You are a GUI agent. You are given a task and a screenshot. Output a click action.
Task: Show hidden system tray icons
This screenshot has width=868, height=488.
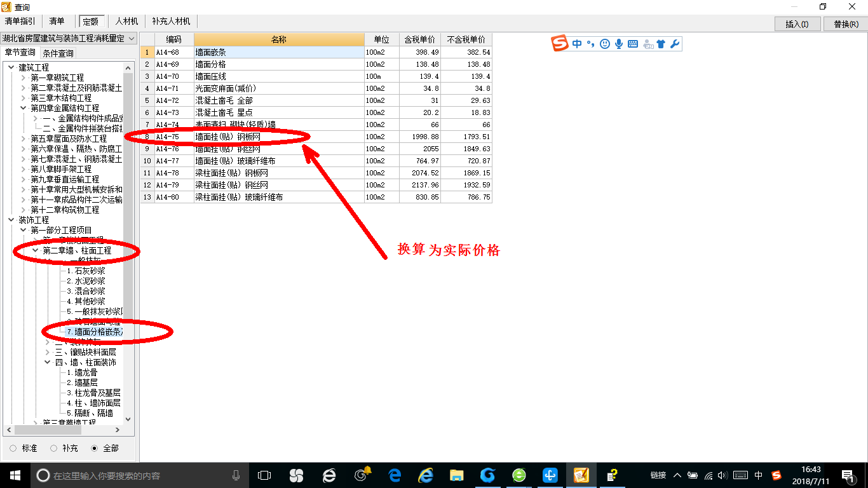677,475
